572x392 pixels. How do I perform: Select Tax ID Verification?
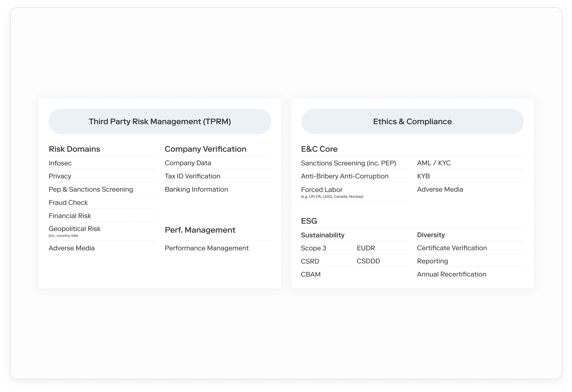[193, 176]
